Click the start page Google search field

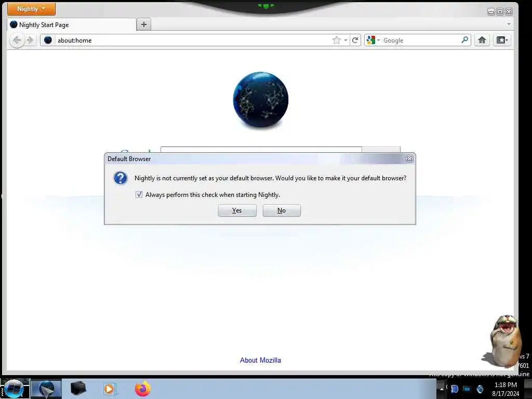(261, 150)
